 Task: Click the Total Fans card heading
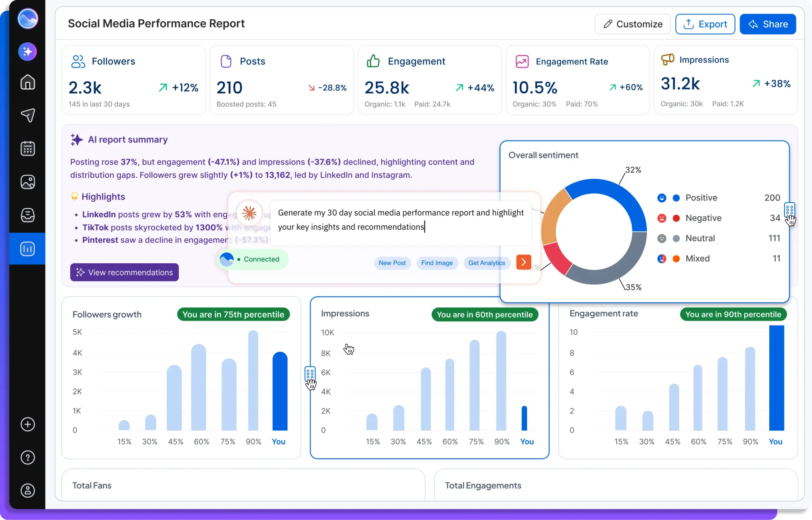coord(92,485)
